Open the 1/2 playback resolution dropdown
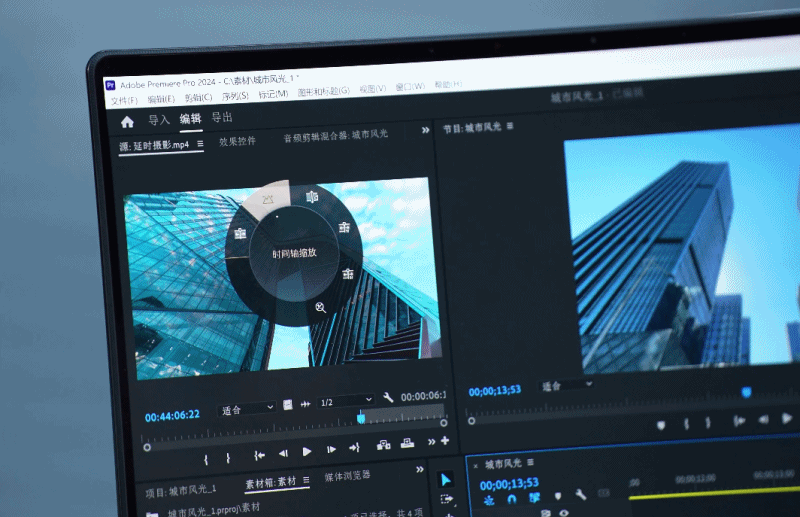The height and width of the screenshot is (517, 800). coord(345,402)
